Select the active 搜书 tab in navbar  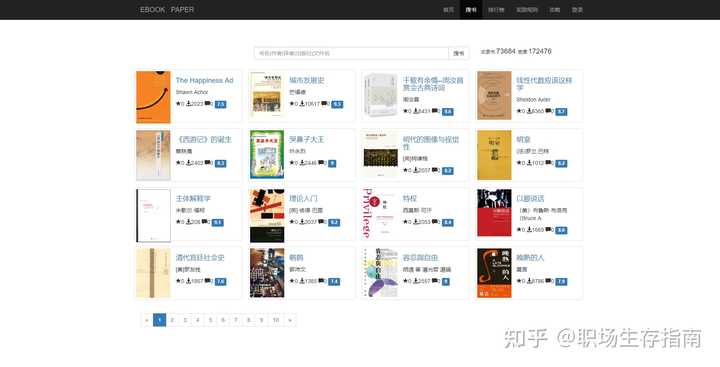(471, 10)
